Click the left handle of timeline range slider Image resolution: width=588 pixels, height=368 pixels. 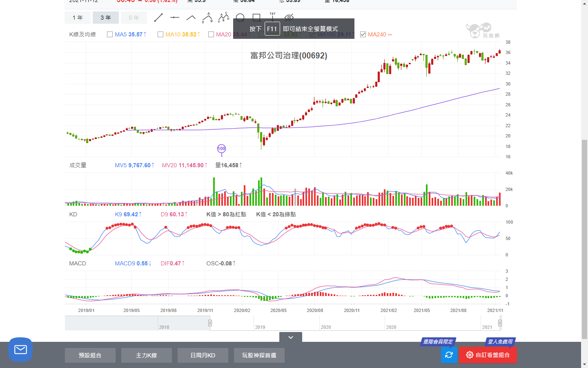tap(210, 323)
